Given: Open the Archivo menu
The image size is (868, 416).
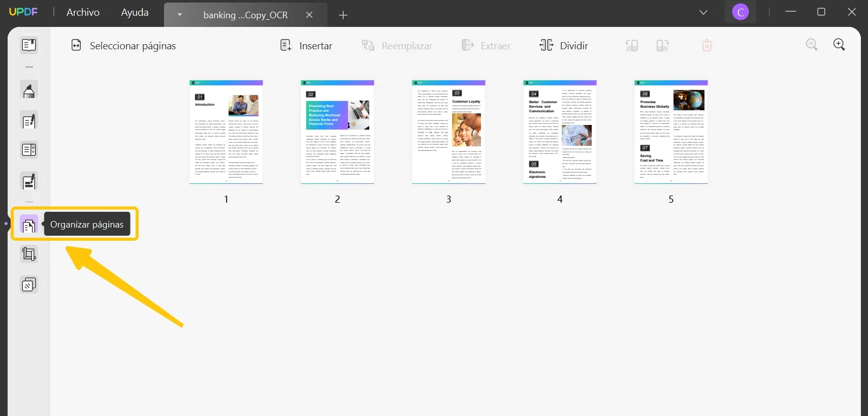Looking at the screenshot, I should pos(83,12).
